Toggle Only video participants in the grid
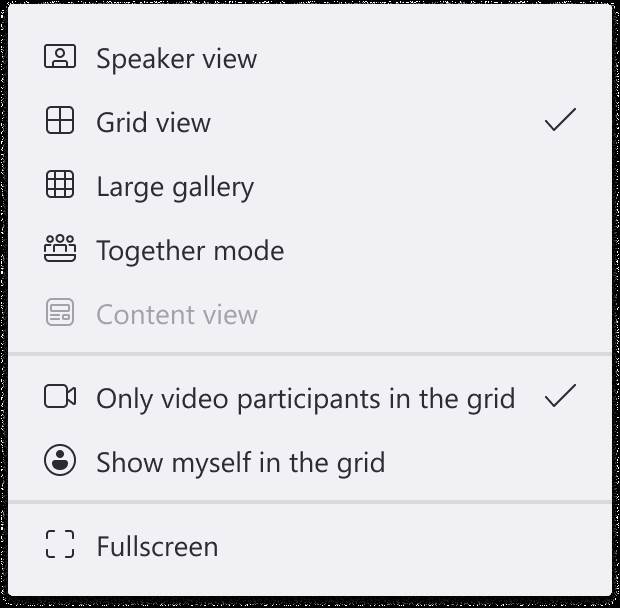This screenshot has width=620, height=608. coord(305,399)
